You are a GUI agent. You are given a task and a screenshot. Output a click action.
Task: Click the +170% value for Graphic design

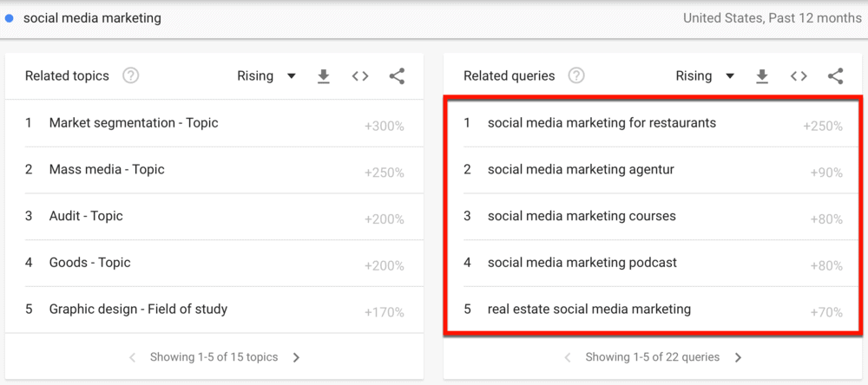tap(385, 312)
